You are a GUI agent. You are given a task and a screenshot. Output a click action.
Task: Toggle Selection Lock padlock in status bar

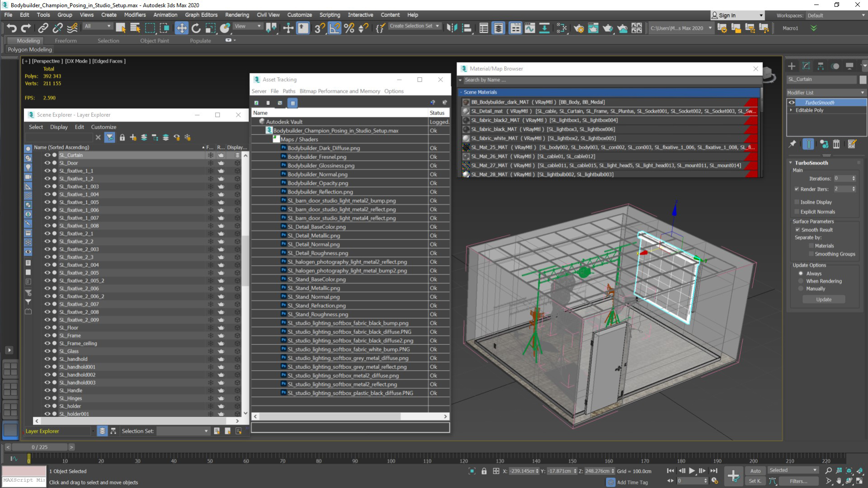point(484,471)
